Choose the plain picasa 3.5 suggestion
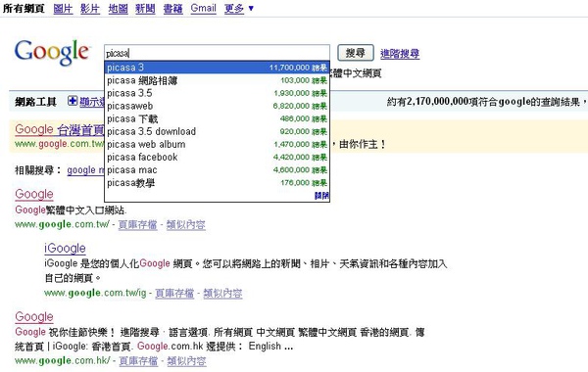The height and width of the screenshot is (372, 588). point(217,93)
